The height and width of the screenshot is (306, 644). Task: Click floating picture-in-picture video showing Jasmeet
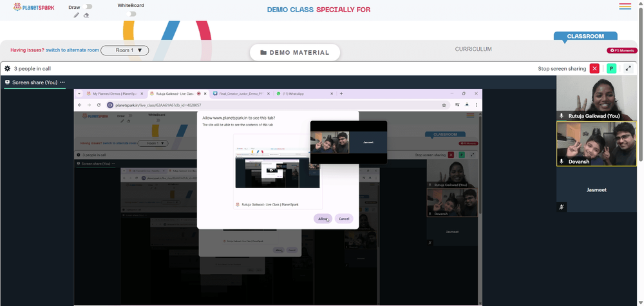348,142
